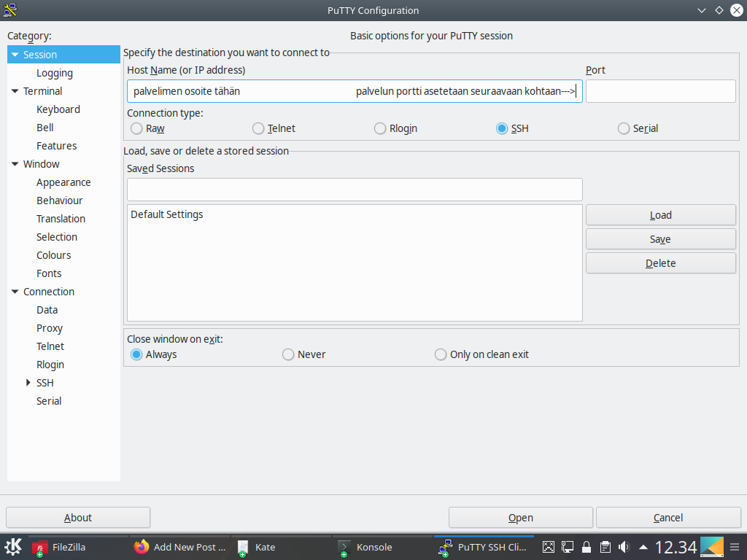
Task: Open the Appearance category
Action: (63, 182)
